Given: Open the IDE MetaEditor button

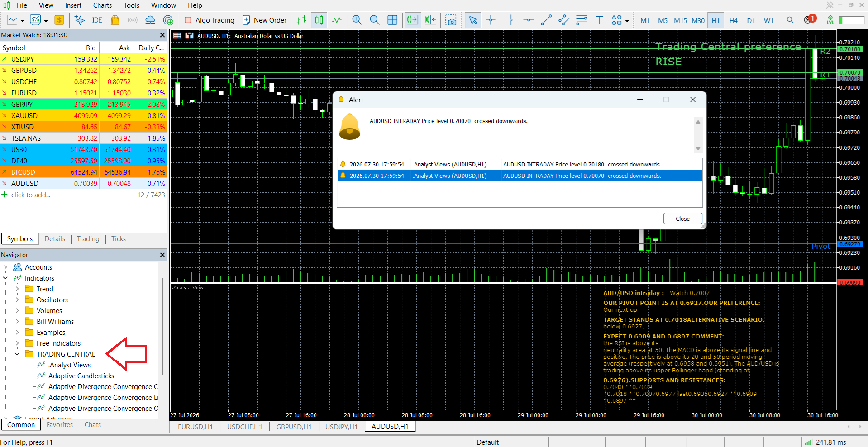Looking at the screenshot, I should click(x=97, y=20).
